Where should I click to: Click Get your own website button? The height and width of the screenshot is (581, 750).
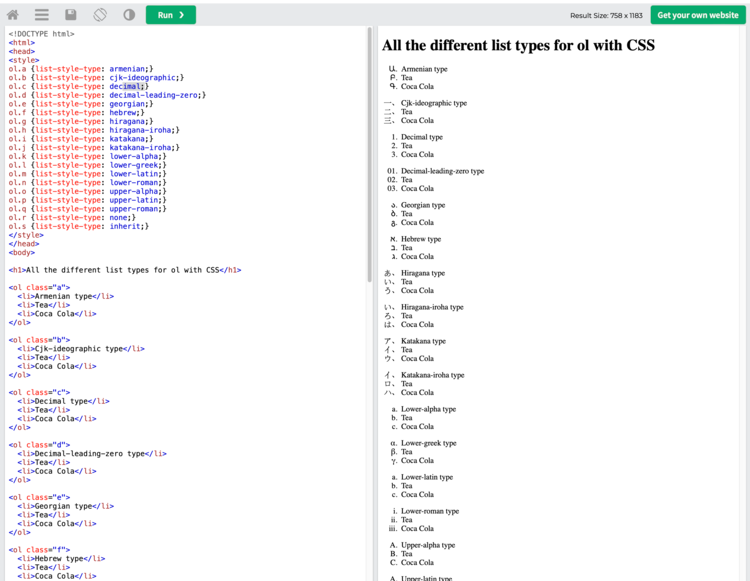698,15
